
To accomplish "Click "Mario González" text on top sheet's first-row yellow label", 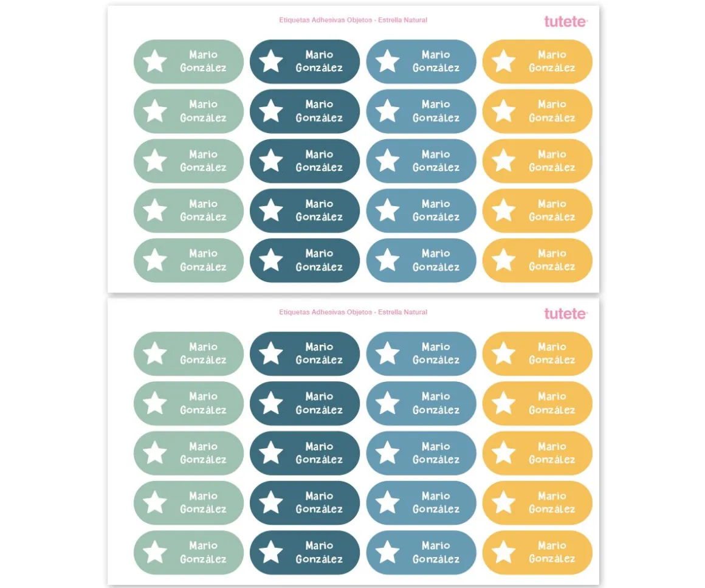I will (x=552, y=61).
